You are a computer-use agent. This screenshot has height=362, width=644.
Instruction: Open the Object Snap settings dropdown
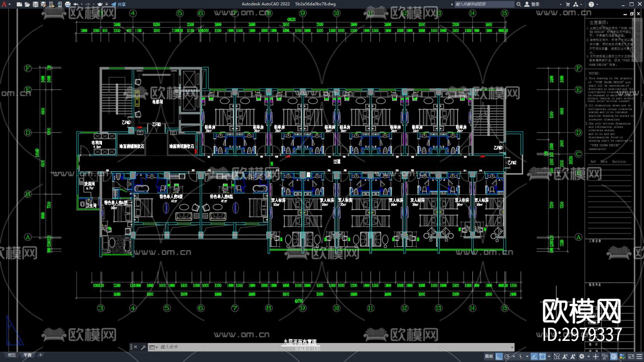coord(549,356)
